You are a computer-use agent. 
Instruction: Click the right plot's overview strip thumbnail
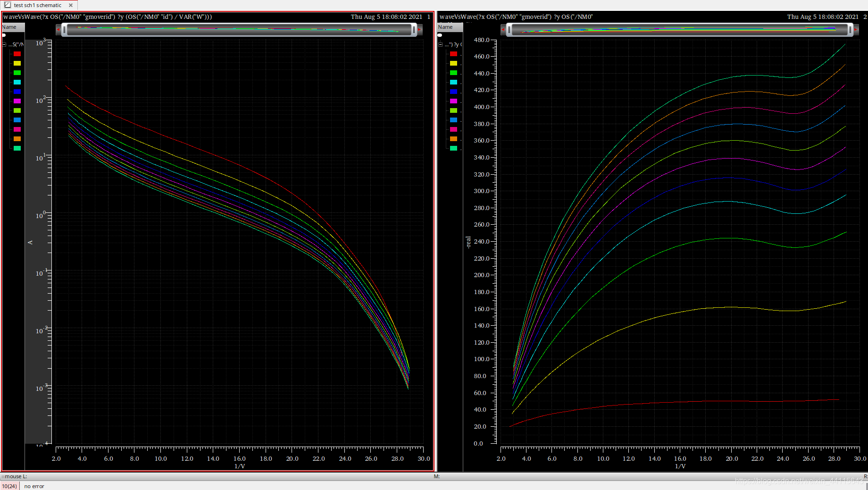click(x=680, y=30)
